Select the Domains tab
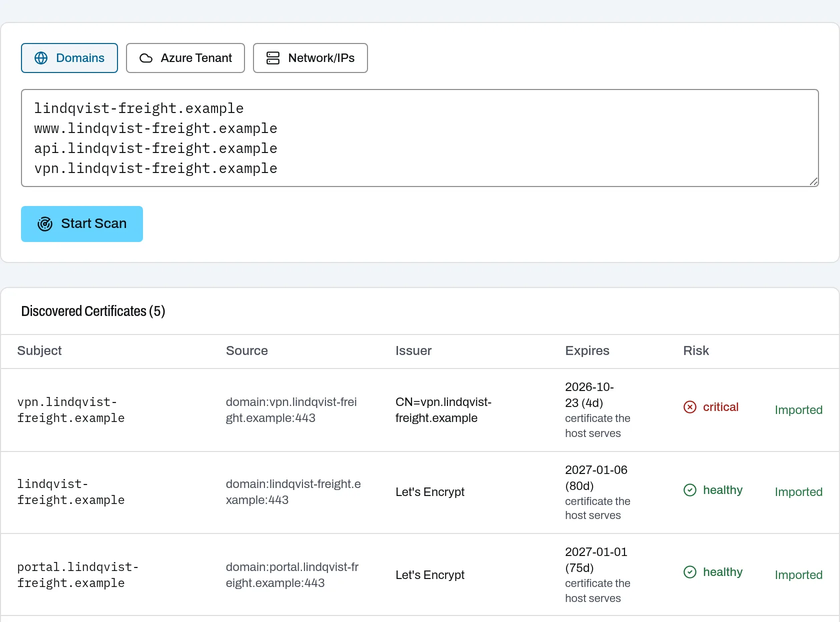The height and width of the screenshot is (622, 840). coord(69,58)
